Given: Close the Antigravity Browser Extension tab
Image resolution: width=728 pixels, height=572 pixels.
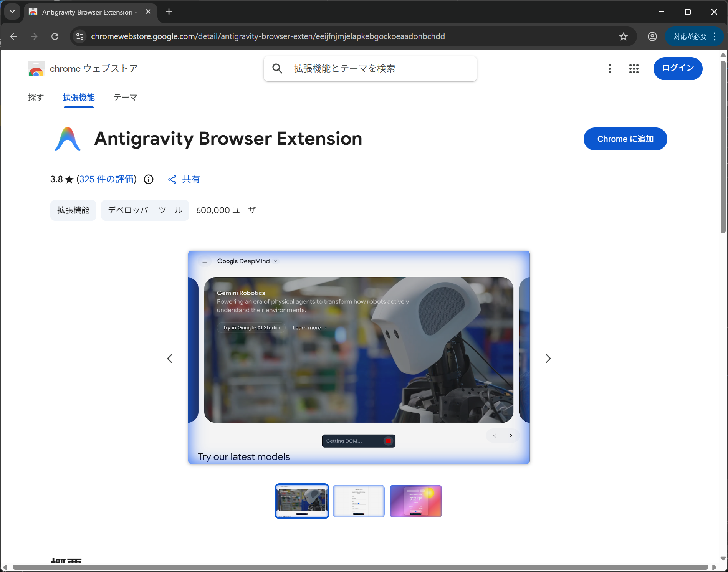Looking at the screenshot, I should [x=148, y=12].
